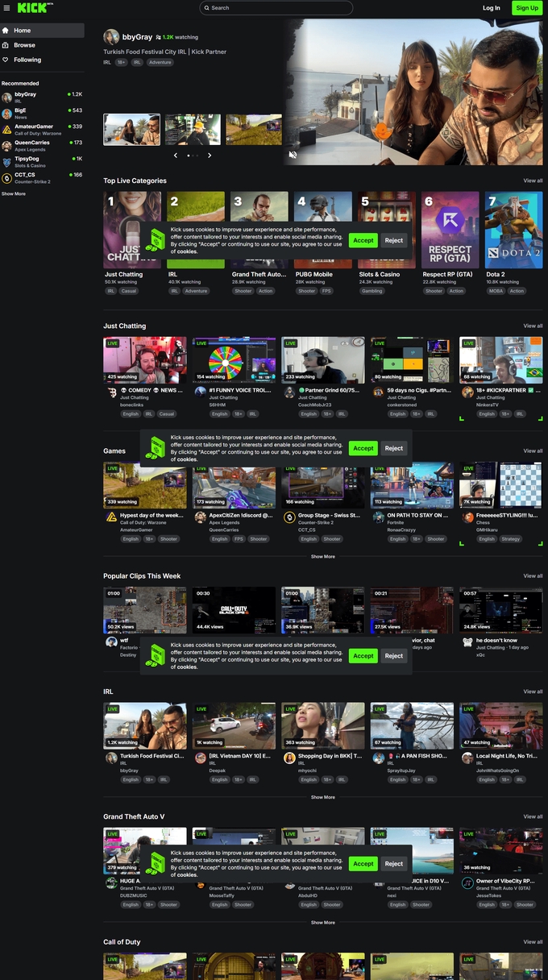Unmute the featured stream via speaker icon

(x=293, y=155)
